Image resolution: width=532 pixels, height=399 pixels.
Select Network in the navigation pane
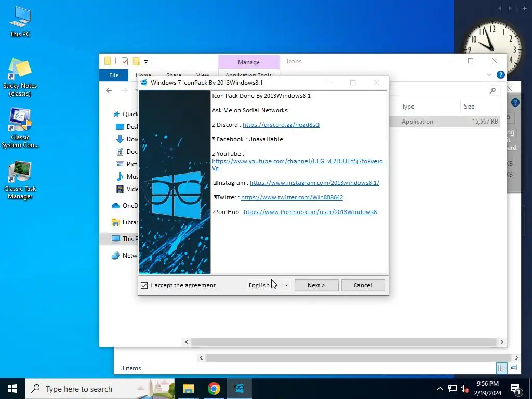click(x=125, y=256)
